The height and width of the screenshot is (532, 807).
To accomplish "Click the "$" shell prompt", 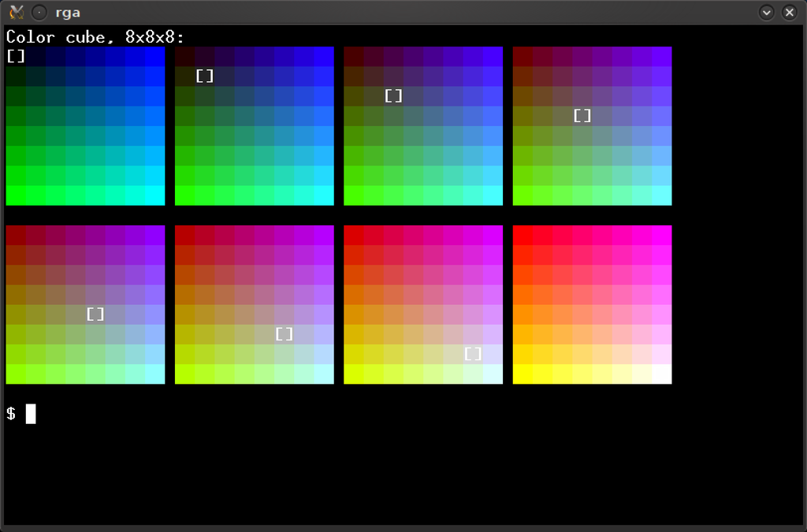I will click(x=11, y=413).
